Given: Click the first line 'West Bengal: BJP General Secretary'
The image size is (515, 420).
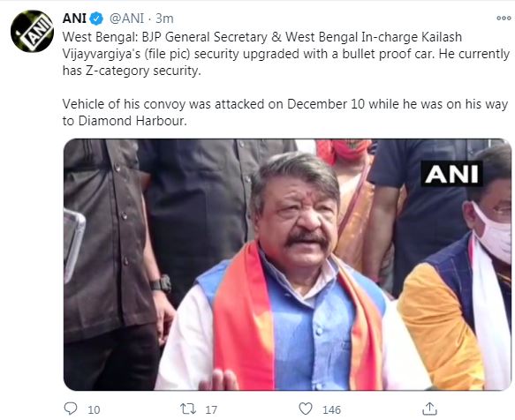Looking at the screenshot, I should 165,37.
